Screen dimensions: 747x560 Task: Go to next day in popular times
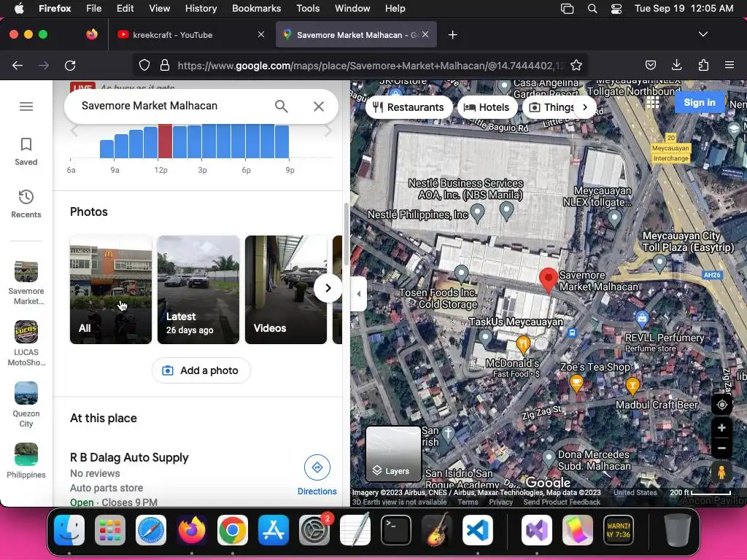click(328, 131)
